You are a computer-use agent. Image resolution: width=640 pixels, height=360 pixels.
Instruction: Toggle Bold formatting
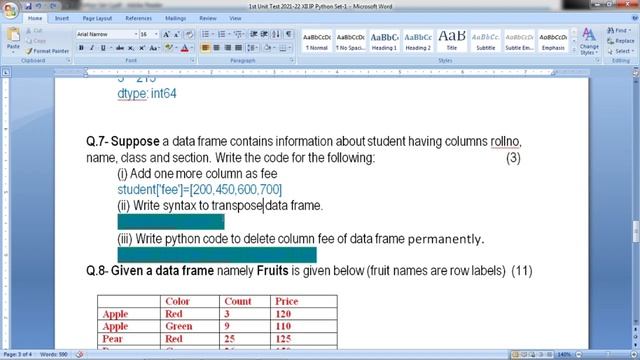click(81, 48)
